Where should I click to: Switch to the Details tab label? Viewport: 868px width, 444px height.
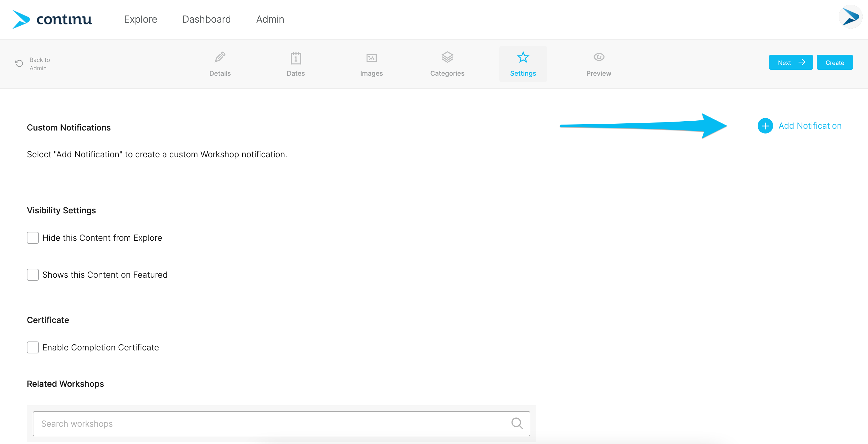point(220,73)
